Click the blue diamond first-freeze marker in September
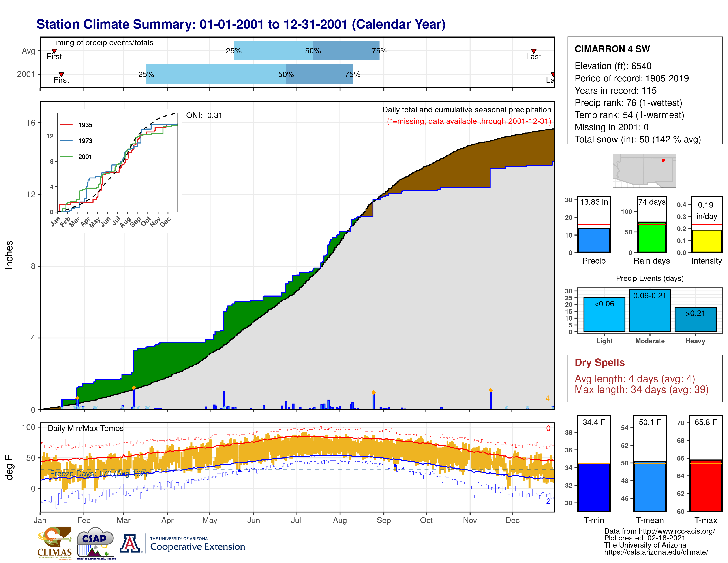This screenshot has width=728, height=563. click(395, 465)
